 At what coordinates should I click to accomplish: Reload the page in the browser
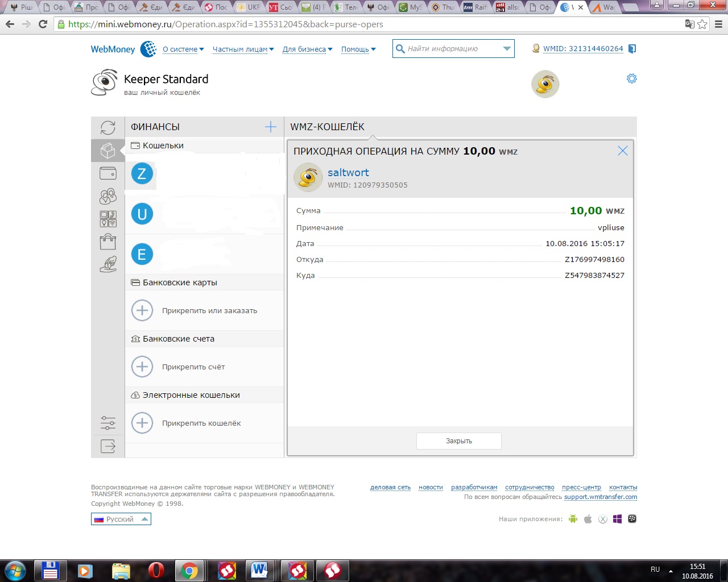[x=43, y=24]
